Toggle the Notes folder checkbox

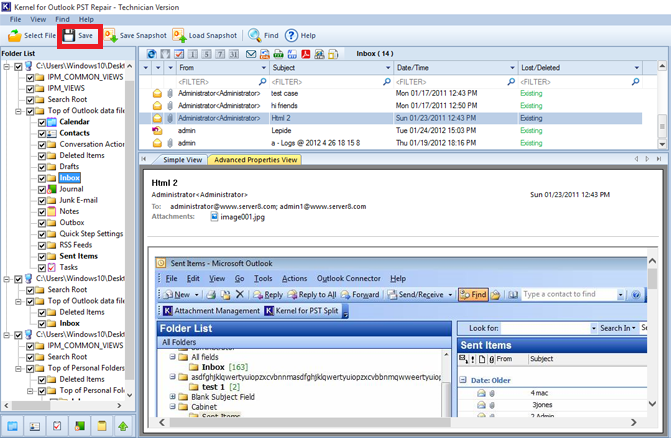click(42, 212)
